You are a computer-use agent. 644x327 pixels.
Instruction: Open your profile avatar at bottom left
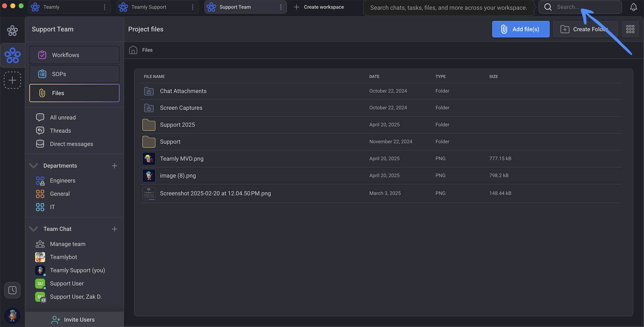click(x=13, y=316)
